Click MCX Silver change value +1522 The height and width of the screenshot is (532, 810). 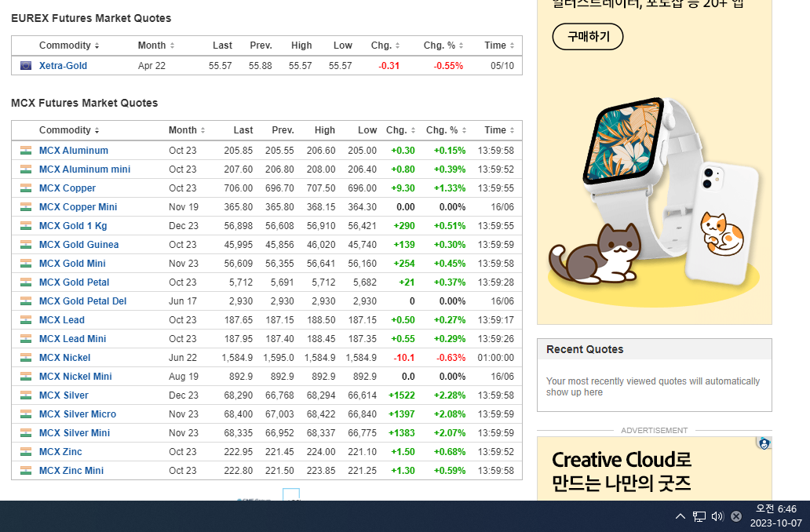pyautogui.click(x=401, y=395)
